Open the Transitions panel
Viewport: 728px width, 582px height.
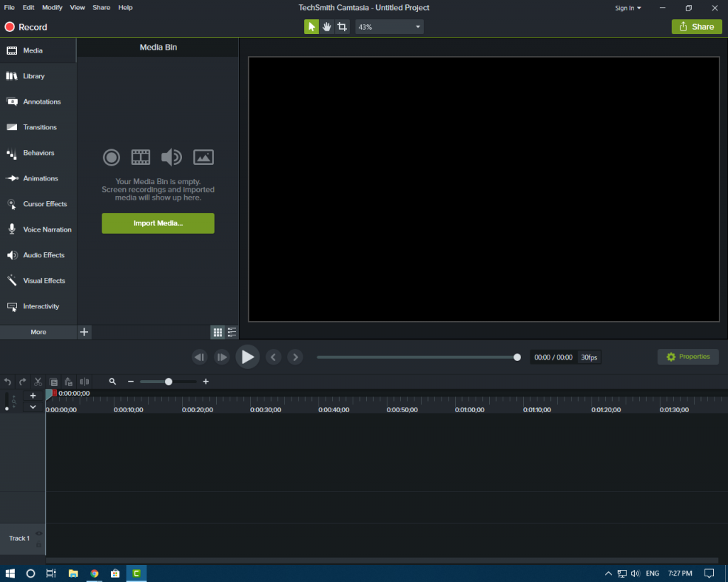pyautogui.click(x=38, y=127)
